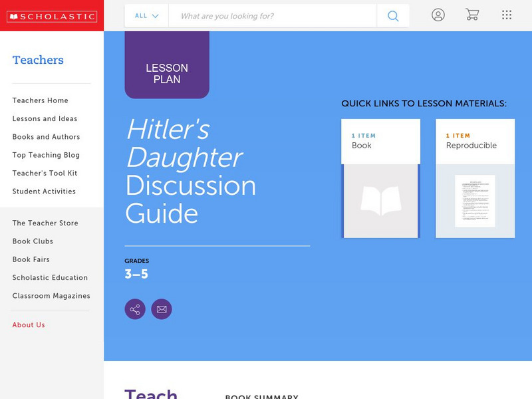Image resolution: width=532 pixels, height=399 pixels.
Task: Open the account profile icon
Action: [439, 15]
